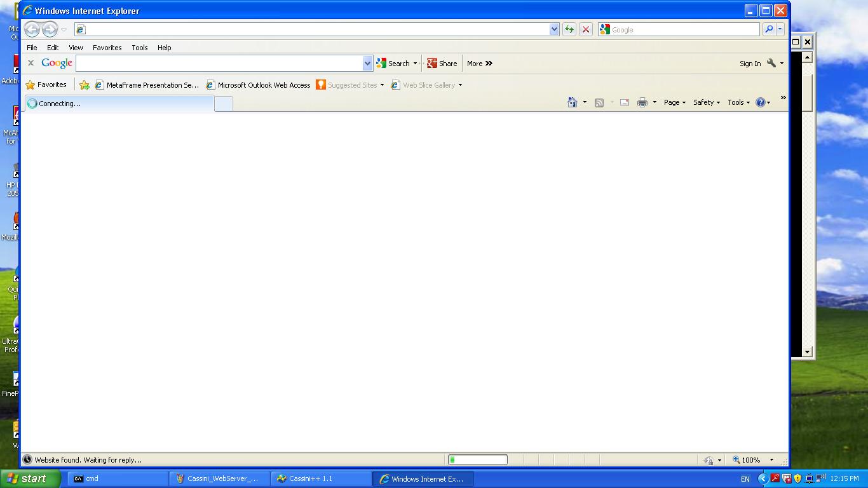Click the Google toolbar Share button
Screen dimensions: 868x488
click(x=442, y=64)
